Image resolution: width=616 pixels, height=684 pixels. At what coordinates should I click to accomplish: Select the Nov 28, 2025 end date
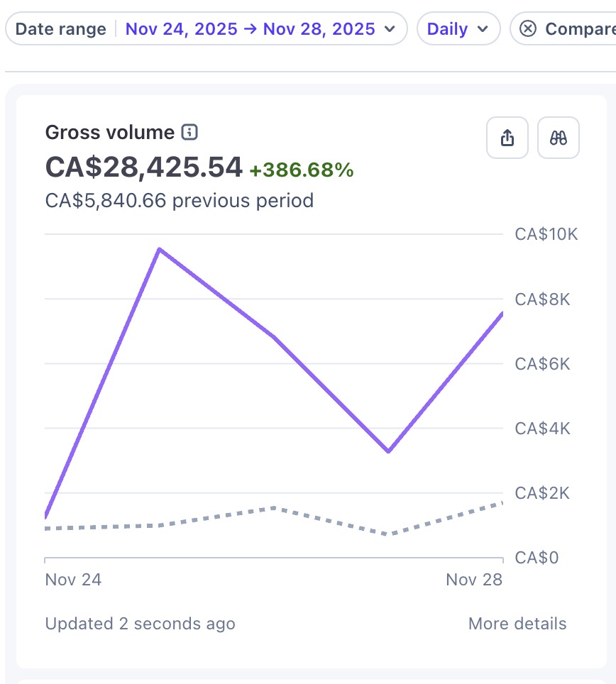319,29
